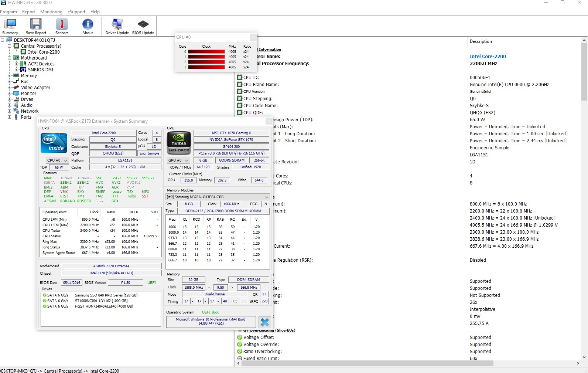Open the Report menu
The height and width of the screenshot is (373, 588).
[28, 12]
